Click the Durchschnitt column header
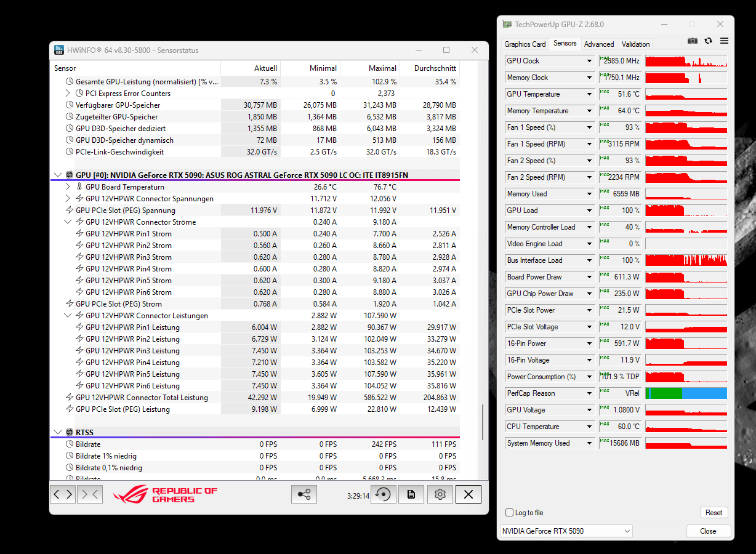The width and height of the screenshot is (756, 554). pos(430,68)
